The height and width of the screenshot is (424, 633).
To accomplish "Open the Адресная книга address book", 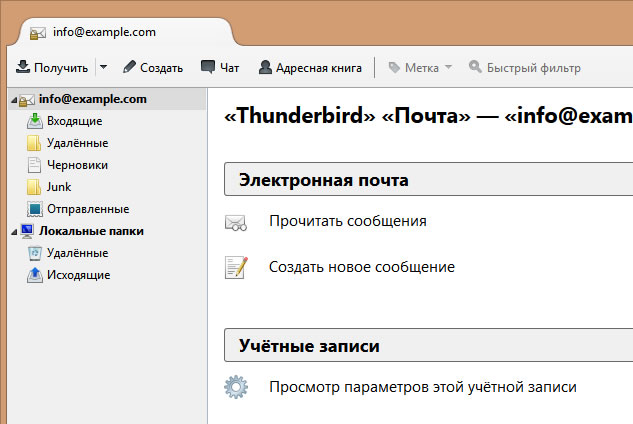I will click(x=310, y=68).
